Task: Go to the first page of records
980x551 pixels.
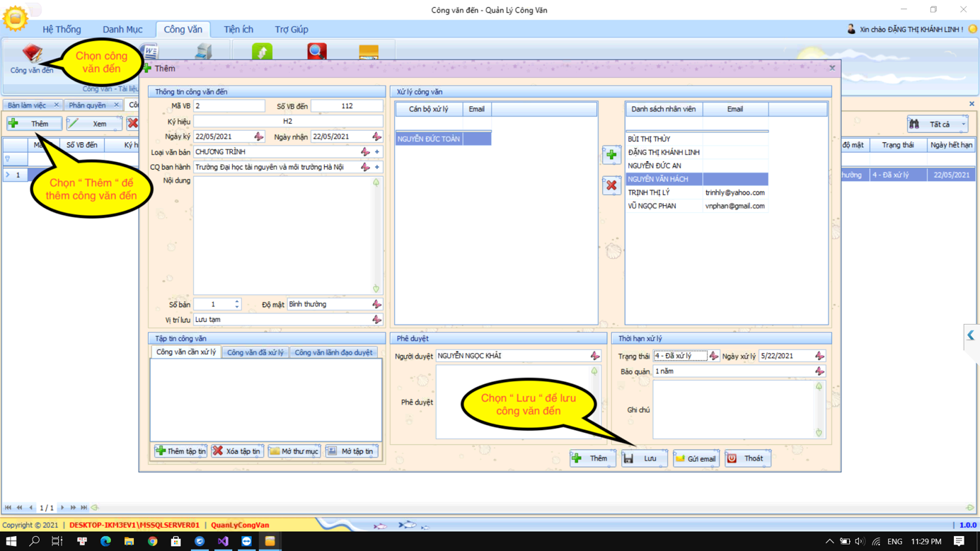Action: (8, 508)
